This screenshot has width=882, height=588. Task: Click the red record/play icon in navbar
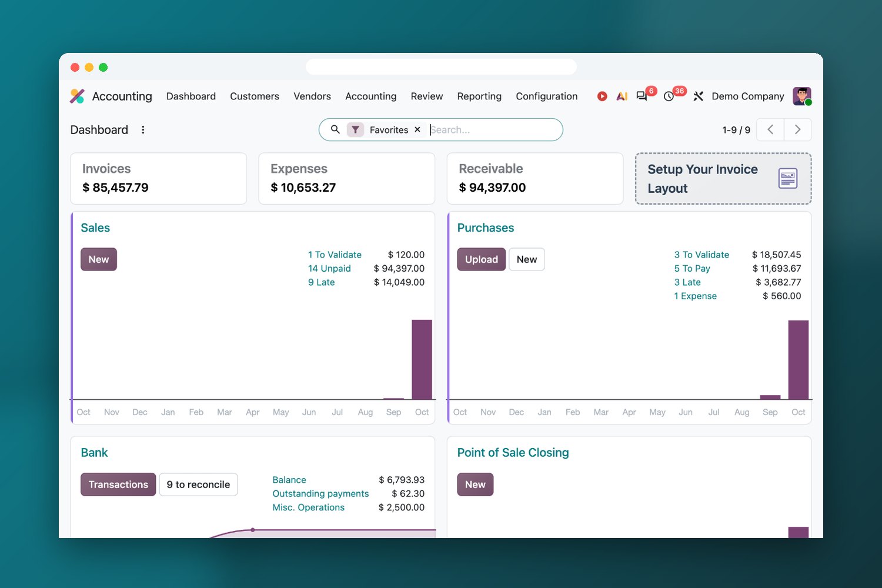click(602, 96)
